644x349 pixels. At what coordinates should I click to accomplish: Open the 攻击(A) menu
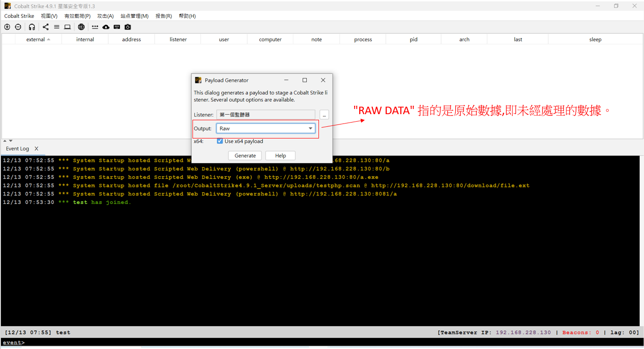105,16
